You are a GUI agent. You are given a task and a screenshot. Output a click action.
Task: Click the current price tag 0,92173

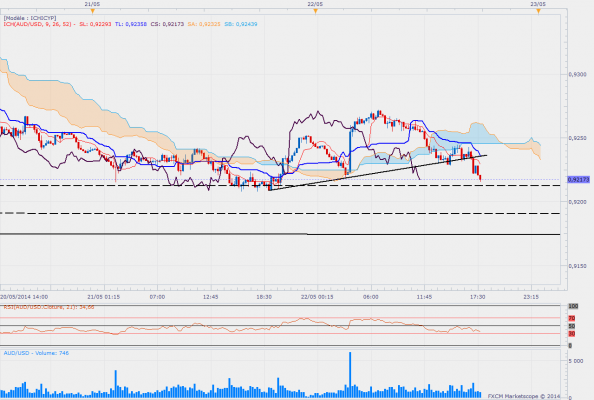click(x=578, y=179)
